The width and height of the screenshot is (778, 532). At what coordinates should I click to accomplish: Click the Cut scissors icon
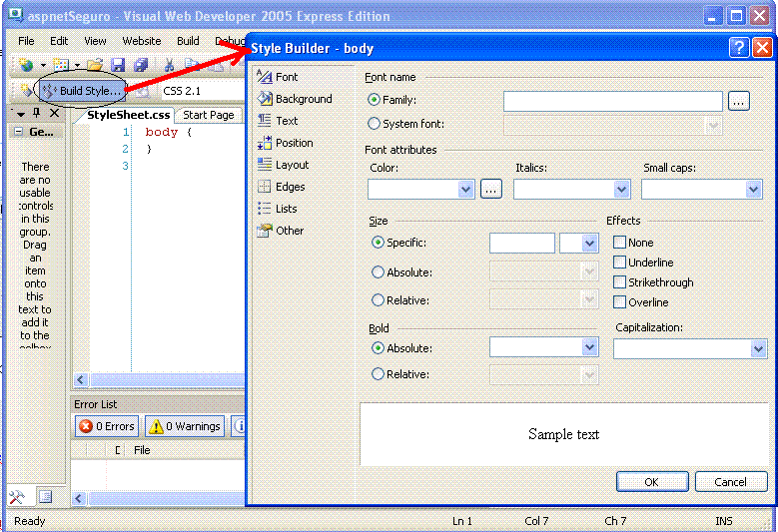click(169, 65)
